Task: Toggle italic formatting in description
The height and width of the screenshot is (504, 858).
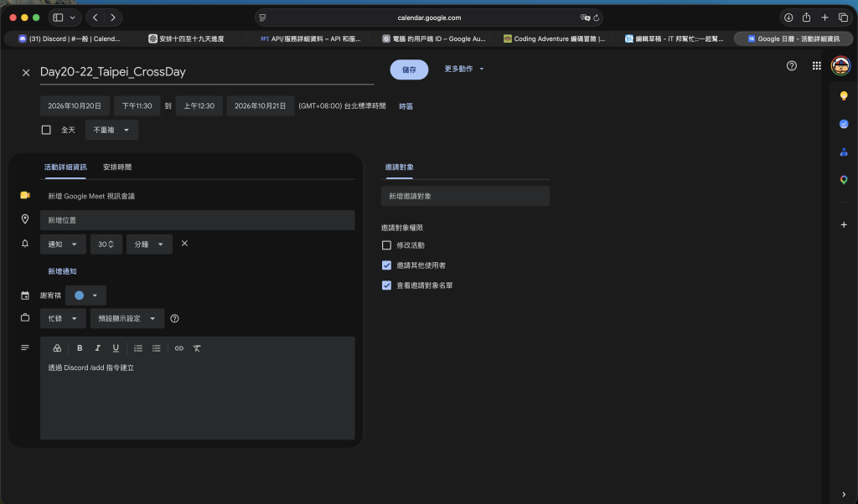Action: point(97,348)
